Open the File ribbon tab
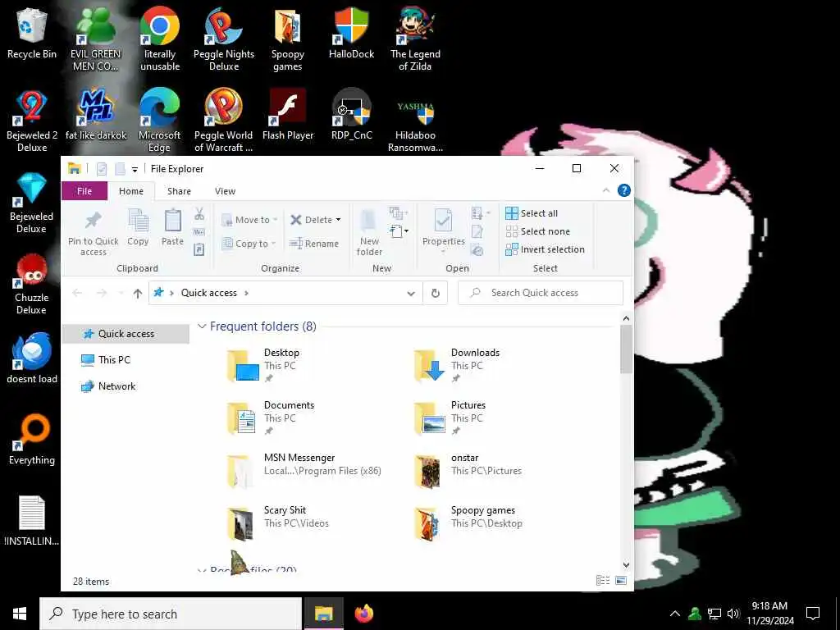 click(84, 190)
